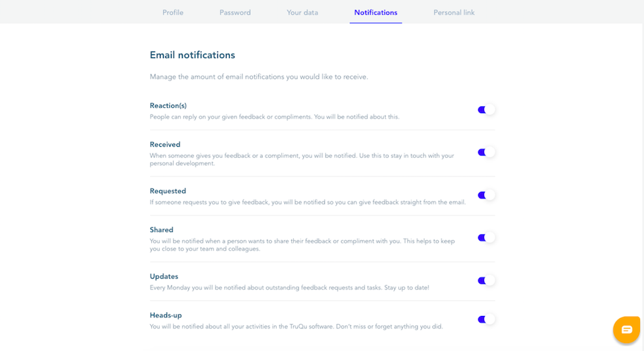Screen dimensions: 644x351
Task: Open the Personal link tab
Action: click(x=454, y=13)
